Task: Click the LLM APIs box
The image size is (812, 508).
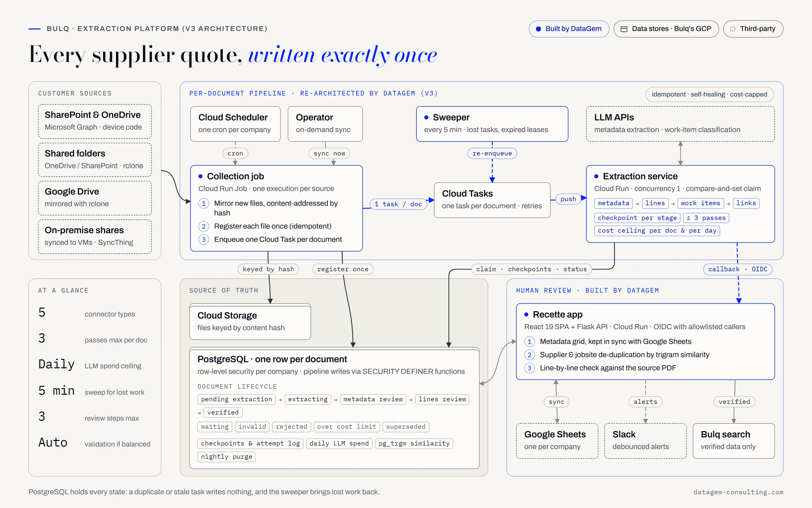Action: click(x=680, y=124)
